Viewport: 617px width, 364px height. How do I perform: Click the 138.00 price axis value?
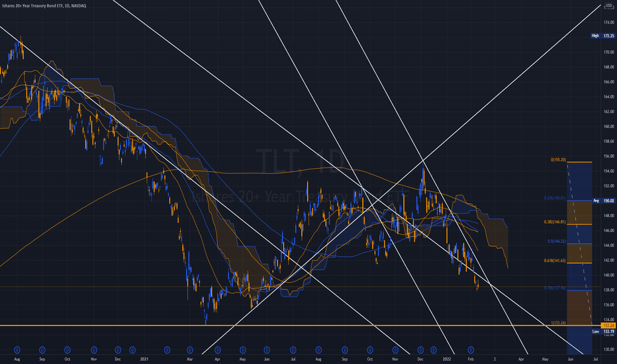pos(609,290)
